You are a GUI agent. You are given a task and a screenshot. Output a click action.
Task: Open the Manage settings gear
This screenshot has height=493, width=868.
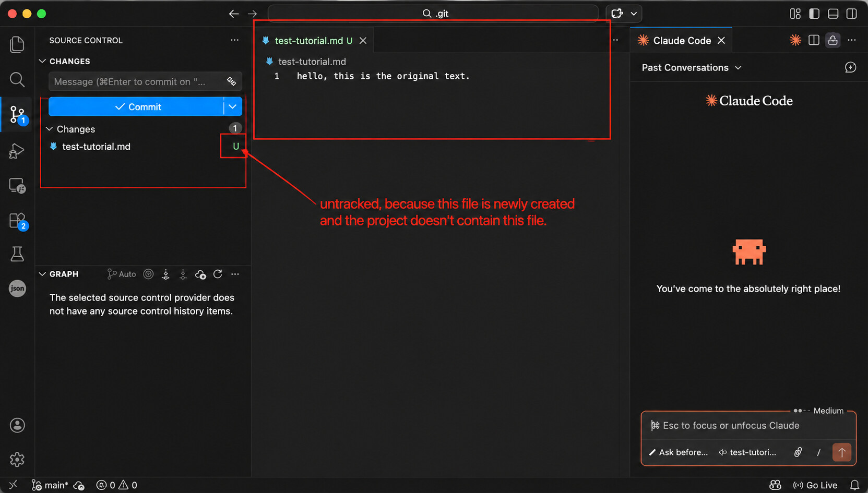(x=17, y=460)
